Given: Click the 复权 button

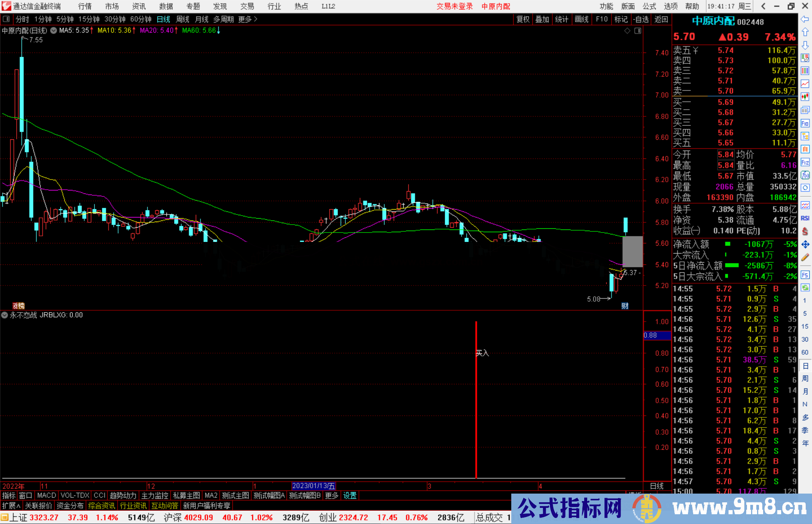Looking at the screenshot, I should click(523, 19).
